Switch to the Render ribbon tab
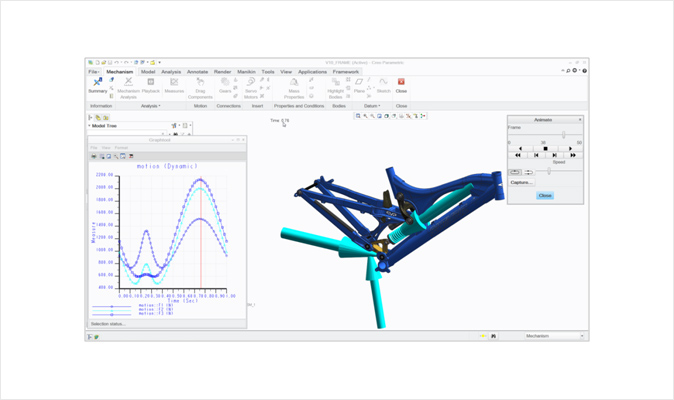 (222, 72)
